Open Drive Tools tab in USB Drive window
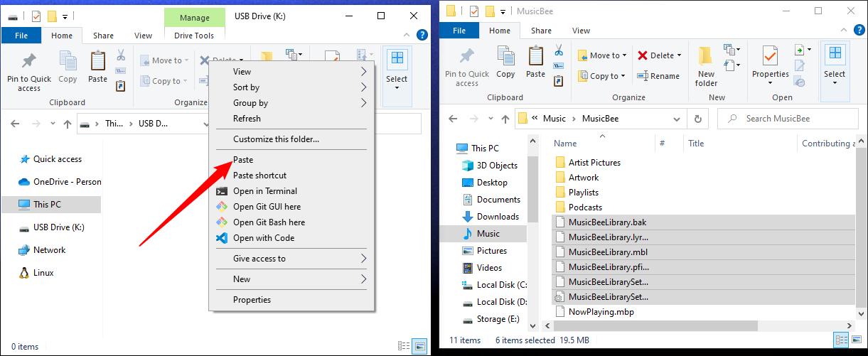Screen dimensions: 868x356 194,36
